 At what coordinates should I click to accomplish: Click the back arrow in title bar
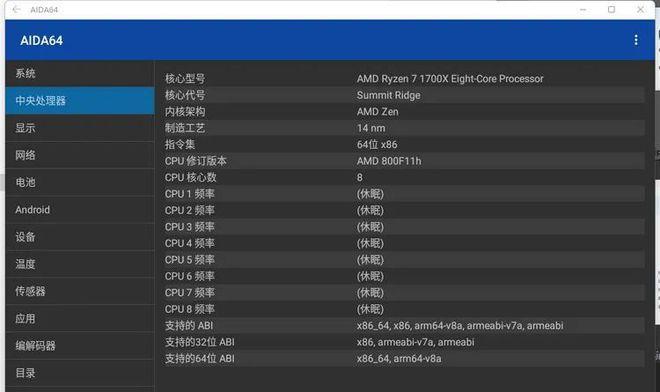coord(16,9)
